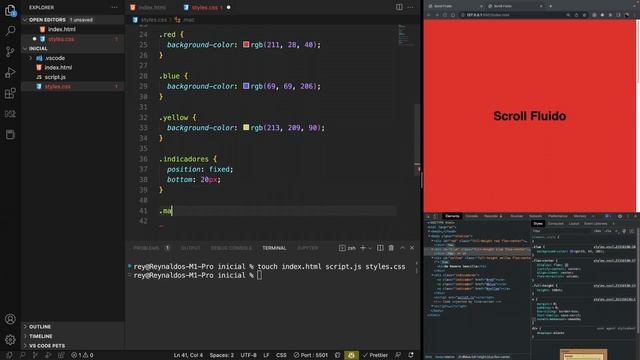The image size is (640, 360).
Task: Click Explorer panel more actions ellipsis
Action: pyautogui.click(x=114, y=7)
